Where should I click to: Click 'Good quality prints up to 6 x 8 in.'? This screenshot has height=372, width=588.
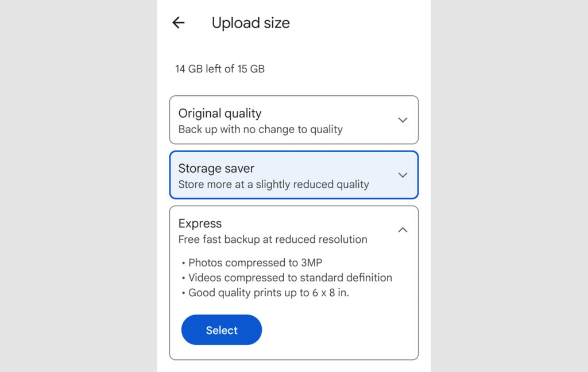[269, 293]
